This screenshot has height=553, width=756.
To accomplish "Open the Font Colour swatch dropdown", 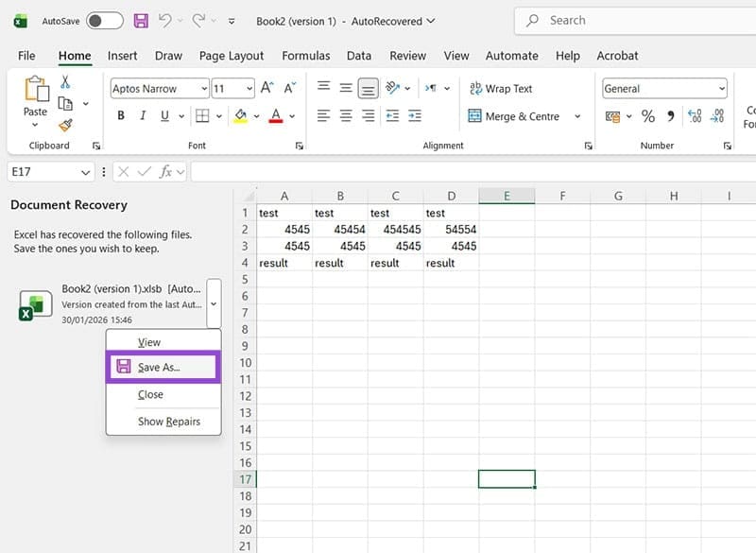I will [x=291, y=115].
